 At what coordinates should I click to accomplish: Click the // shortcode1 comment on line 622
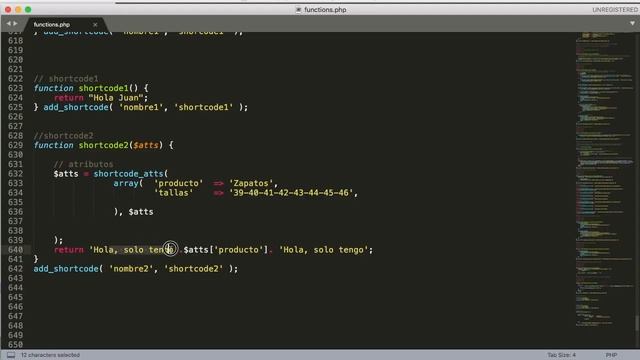point(66,79)
